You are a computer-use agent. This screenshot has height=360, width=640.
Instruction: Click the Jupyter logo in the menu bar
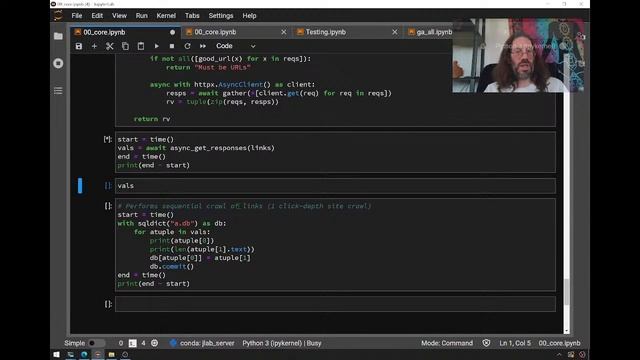pos(58,16)
